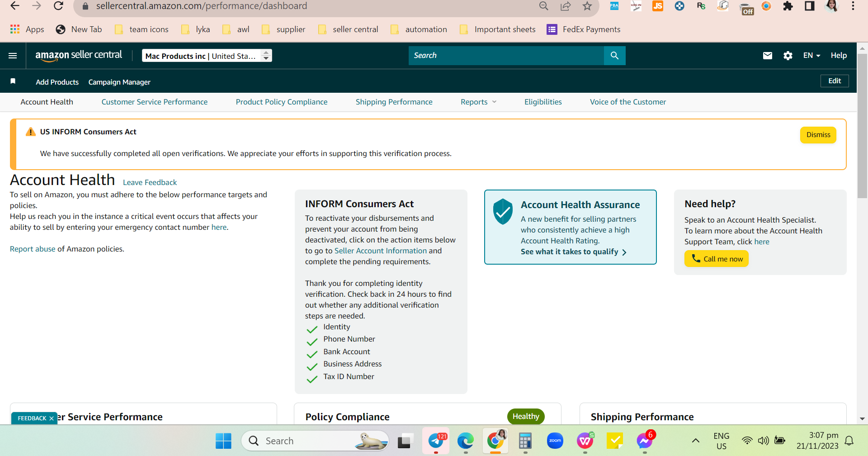Image resolution: width=868 pixels, height=456 pixels.
Task: Open the Windows Start menu
Action: pyautogui.click(x=223, y=441)
